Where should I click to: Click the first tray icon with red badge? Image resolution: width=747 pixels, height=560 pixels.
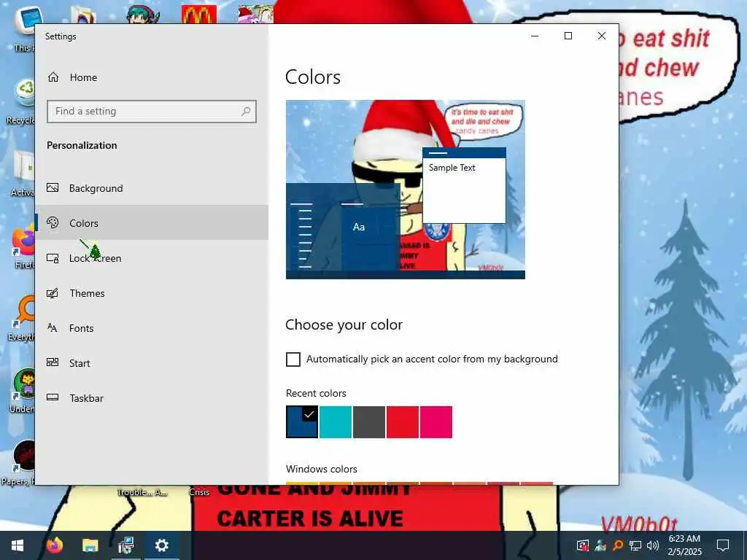coord(583,545)
